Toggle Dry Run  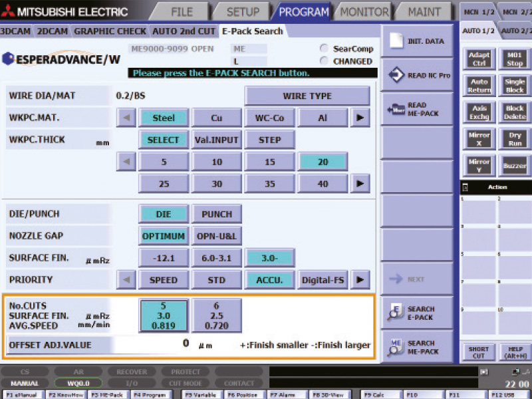click(x=515, y=139)
